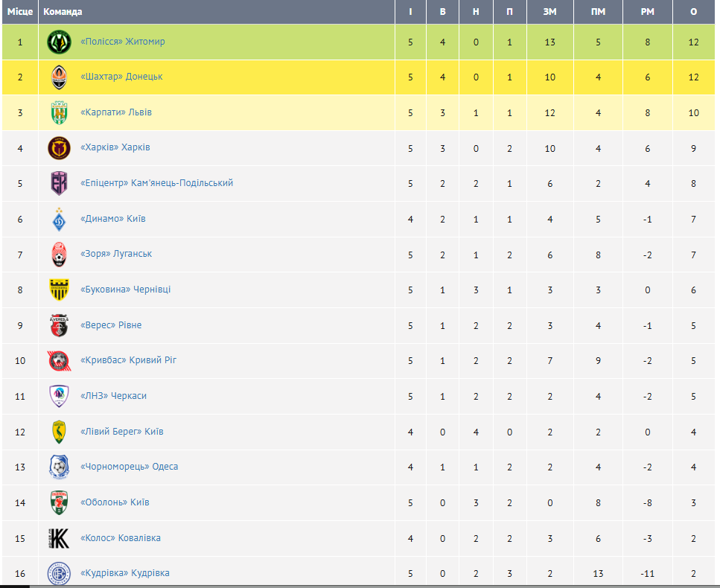Viewport: 720px width, 588px height.
Task: Click the Шахтар Донецьк club crest
Action: click(60, 77)
